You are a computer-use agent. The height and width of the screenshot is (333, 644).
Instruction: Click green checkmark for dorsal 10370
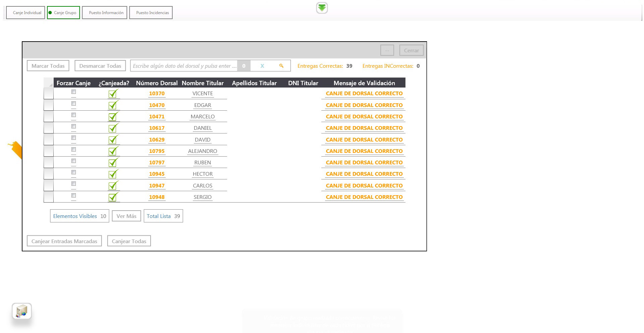[x=113, y=94]
